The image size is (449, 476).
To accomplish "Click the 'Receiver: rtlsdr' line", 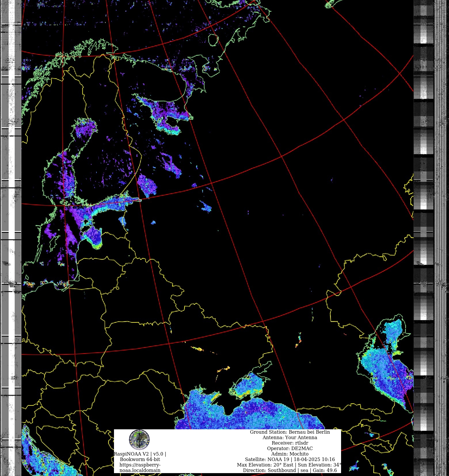I will tap(290, 443).
